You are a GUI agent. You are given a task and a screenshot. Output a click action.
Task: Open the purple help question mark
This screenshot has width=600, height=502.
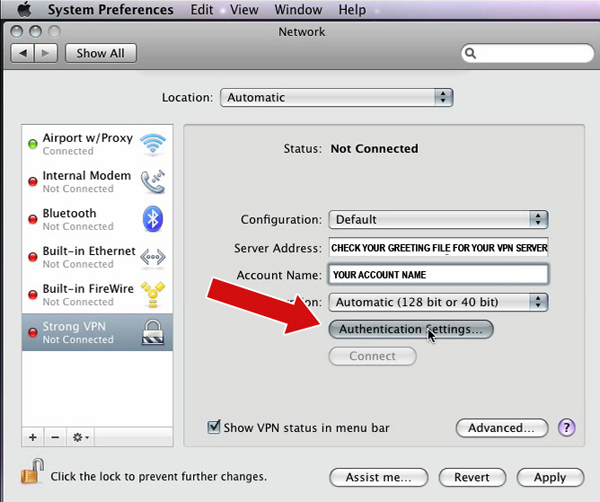click(566, 428)
